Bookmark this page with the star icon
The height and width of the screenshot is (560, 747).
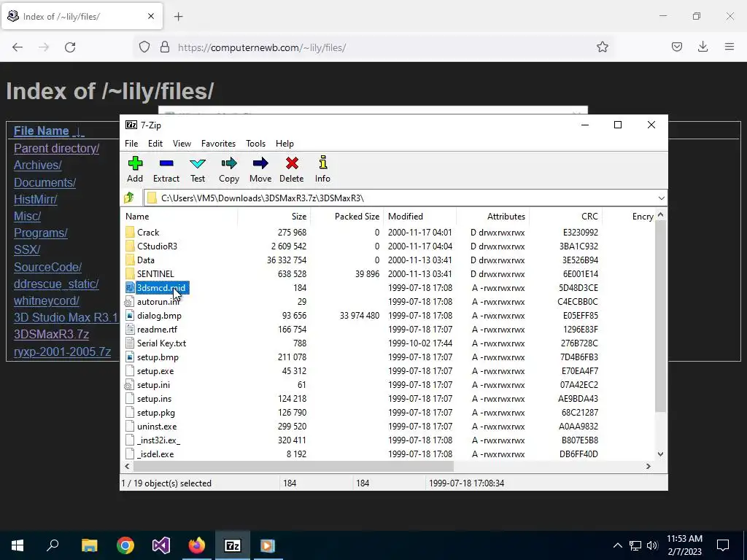pos(602,47)
